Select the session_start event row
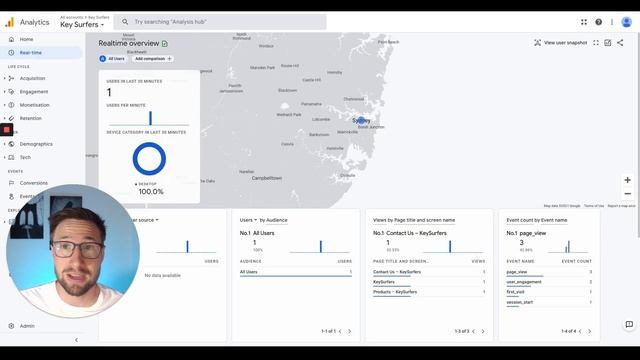 point(549,302)
